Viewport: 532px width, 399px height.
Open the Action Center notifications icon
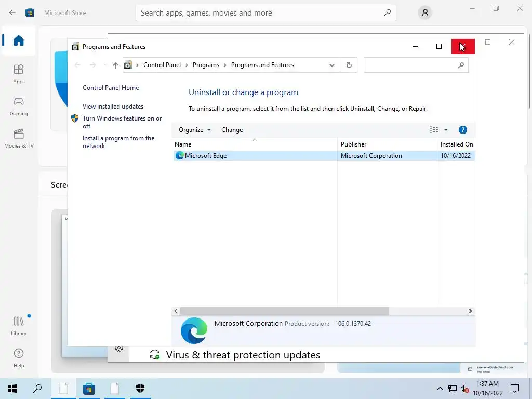pyautogui.click(x=515, y=389)
